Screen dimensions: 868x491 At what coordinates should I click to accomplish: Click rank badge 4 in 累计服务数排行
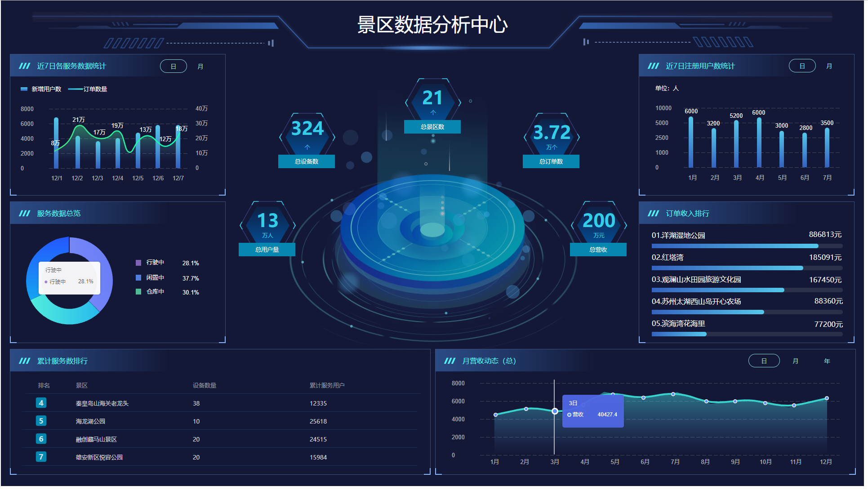click(x=41, y=403)
